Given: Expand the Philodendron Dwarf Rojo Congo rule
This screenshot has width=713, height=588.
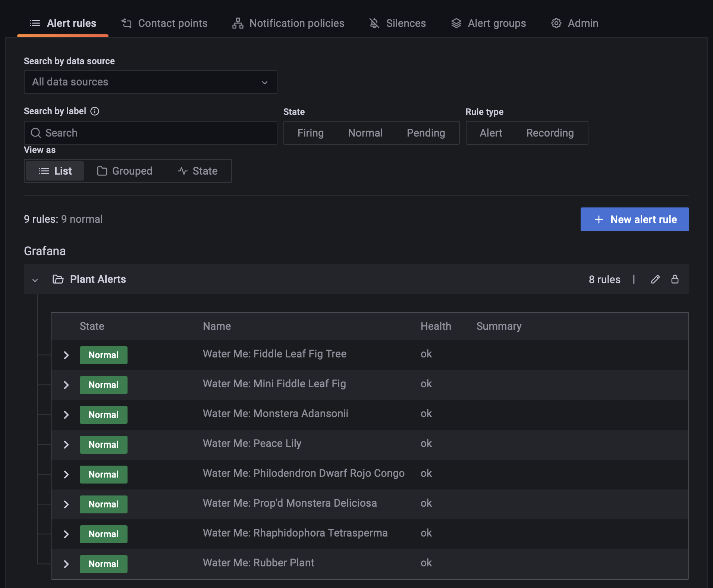Looking at the screenshot, I should 66,475.
